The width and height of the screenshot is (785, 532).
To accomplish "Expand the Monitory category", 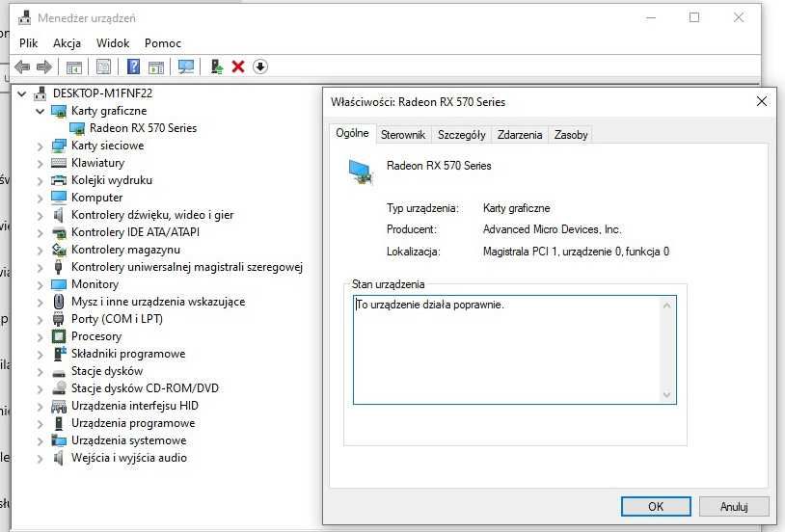I will [41, 284].
